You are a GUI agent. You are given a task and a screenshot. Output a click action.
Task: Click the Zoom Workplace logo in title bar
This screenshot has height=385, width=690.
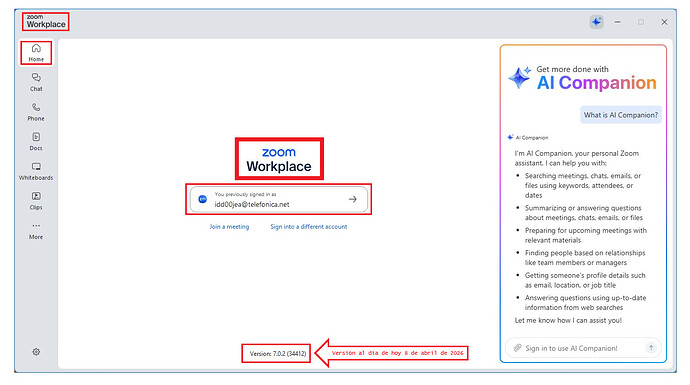click(x=46, y=21)
